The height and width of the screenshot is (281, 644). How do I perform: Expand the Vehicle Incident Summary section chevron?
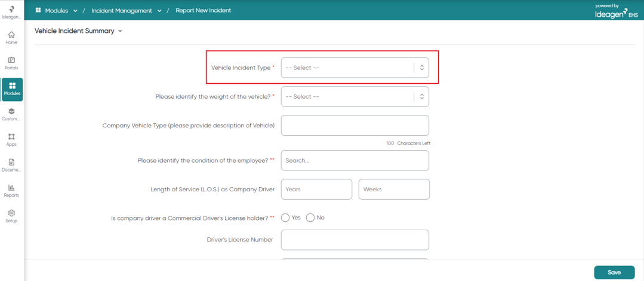pyautogui.click(x=120, y=31)
